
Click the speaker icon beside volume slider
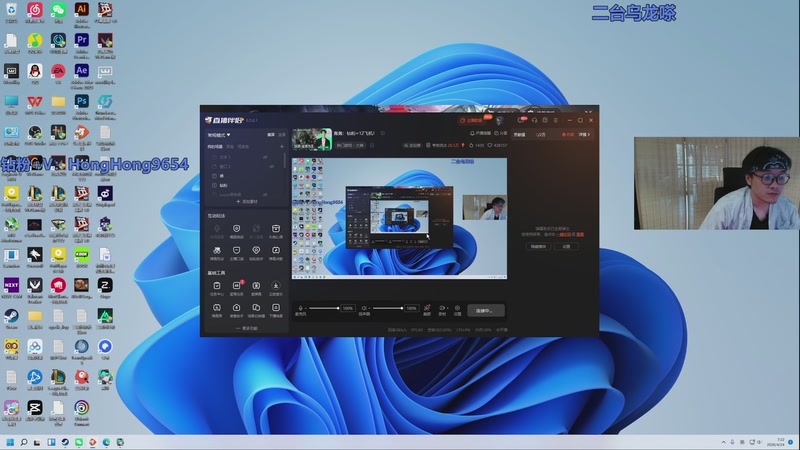click(x=365, y=308)
